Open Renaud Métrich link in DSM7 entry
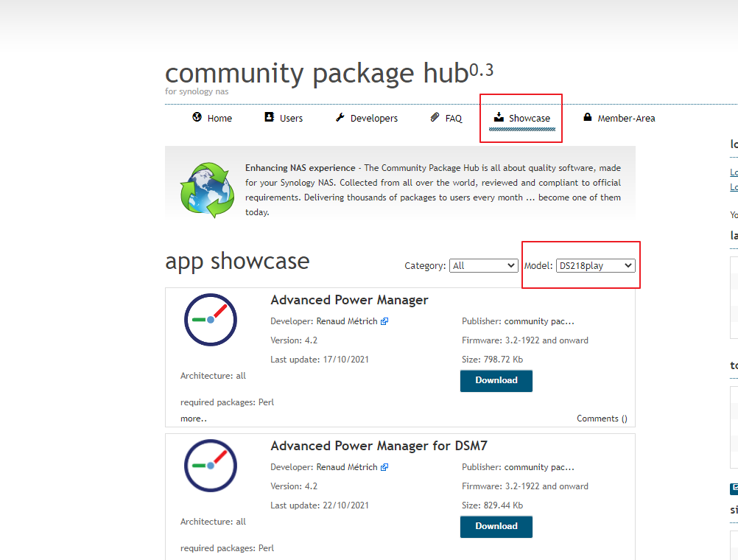 (x=346, y=467)
